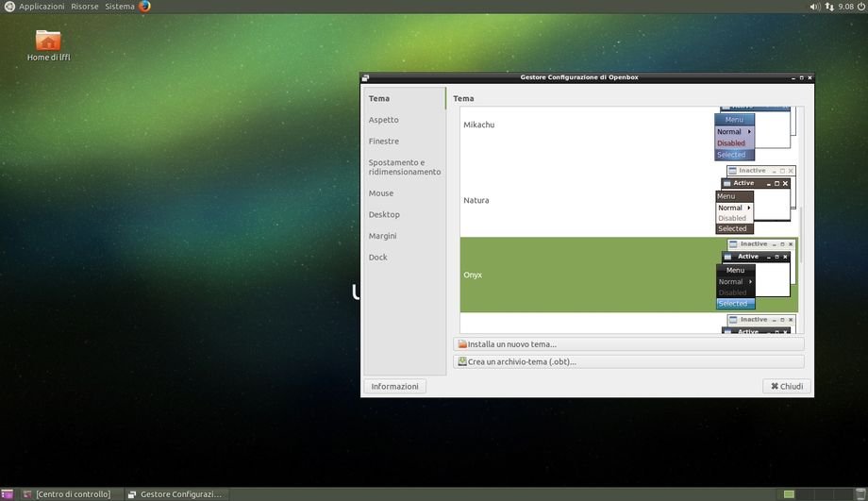Switch to the Finestre section

384,142
